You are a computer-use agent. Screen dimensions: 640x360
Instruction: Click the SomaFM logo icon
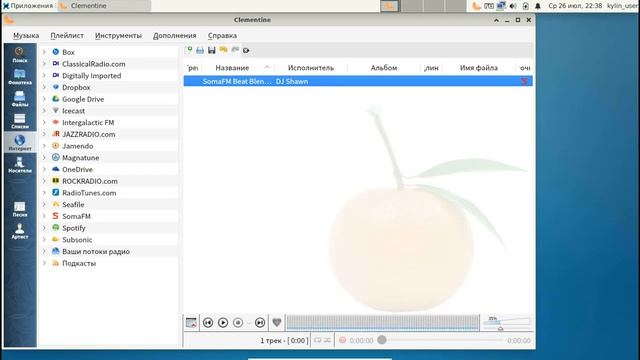click(x=56, y=216)
